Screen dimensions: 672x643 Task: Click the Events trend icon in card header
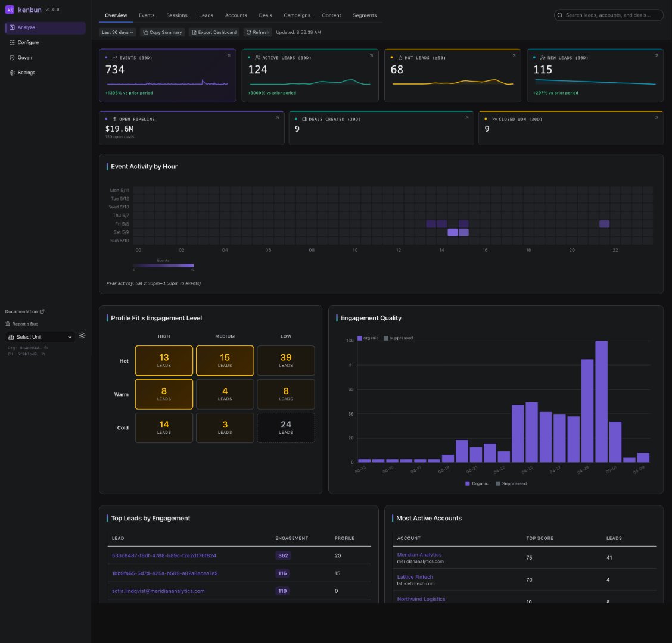pos(115,57)
